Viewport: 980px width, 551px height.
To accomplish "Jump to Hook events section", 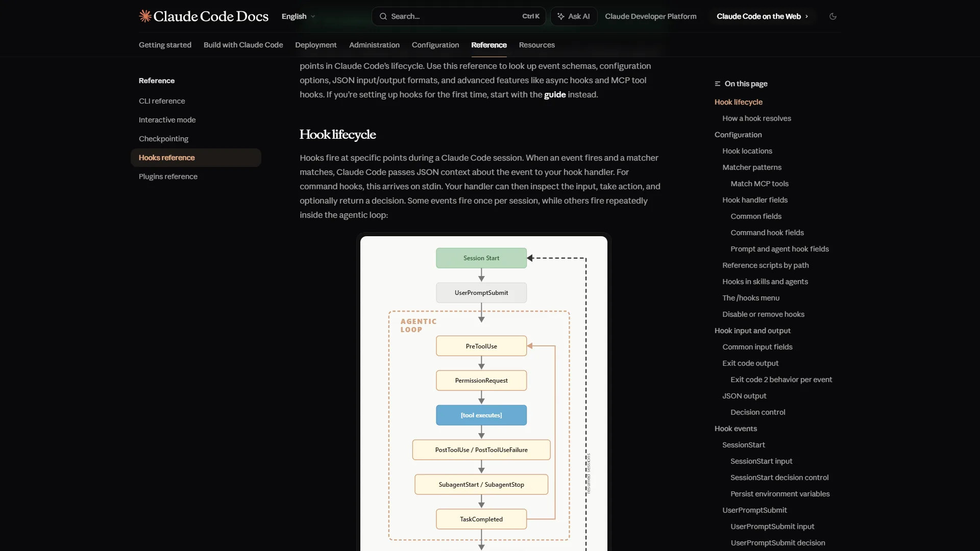I will point(736,429).
